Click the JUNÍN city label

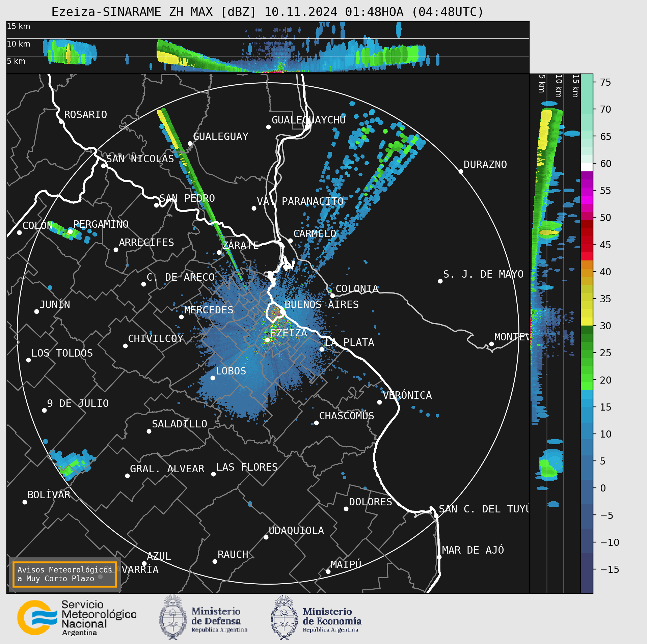pos(55,305)
